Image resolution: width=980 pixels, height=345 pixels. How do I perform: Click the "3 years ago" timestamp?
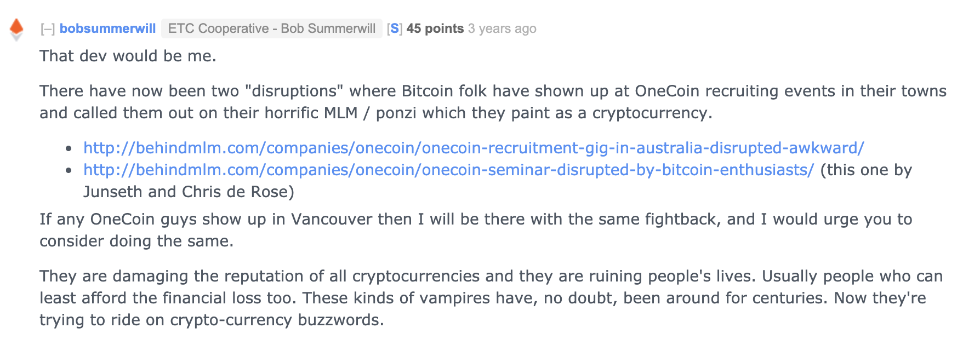point(502,28)
